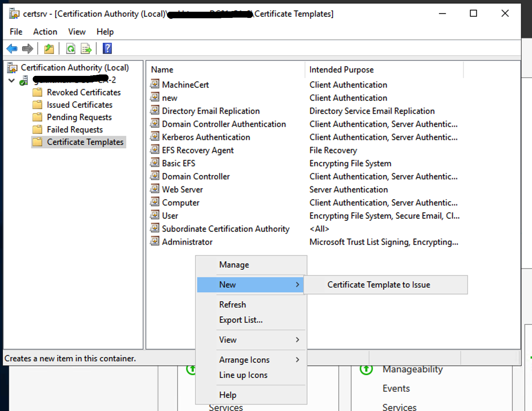The width and height of the screenshot is (532, 411).
Task: Select the Certificate Templates folder
Action: 85,142
